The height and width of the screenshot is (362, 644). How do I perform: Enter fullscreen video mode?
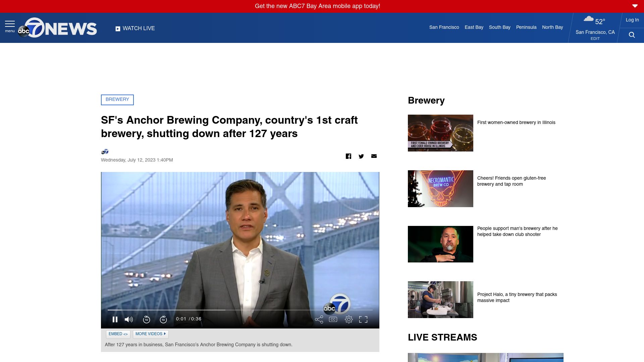tap(363, 319)
